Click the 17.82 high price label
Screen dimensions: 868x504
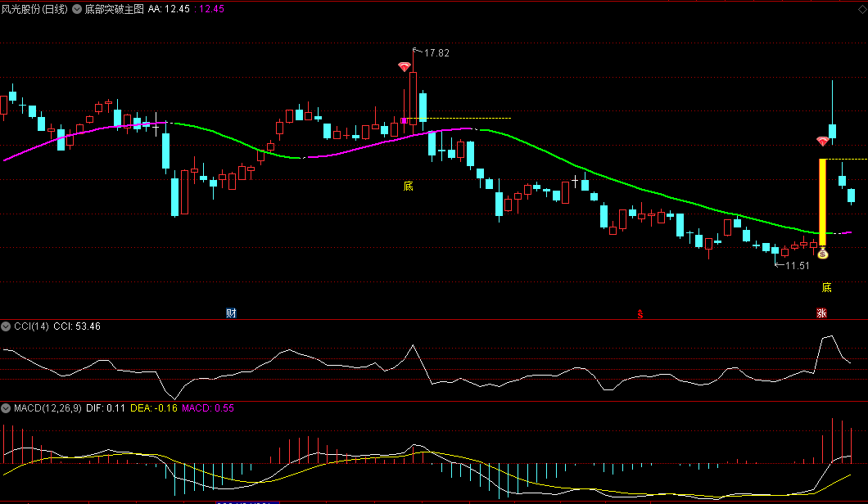click(436, 53)
